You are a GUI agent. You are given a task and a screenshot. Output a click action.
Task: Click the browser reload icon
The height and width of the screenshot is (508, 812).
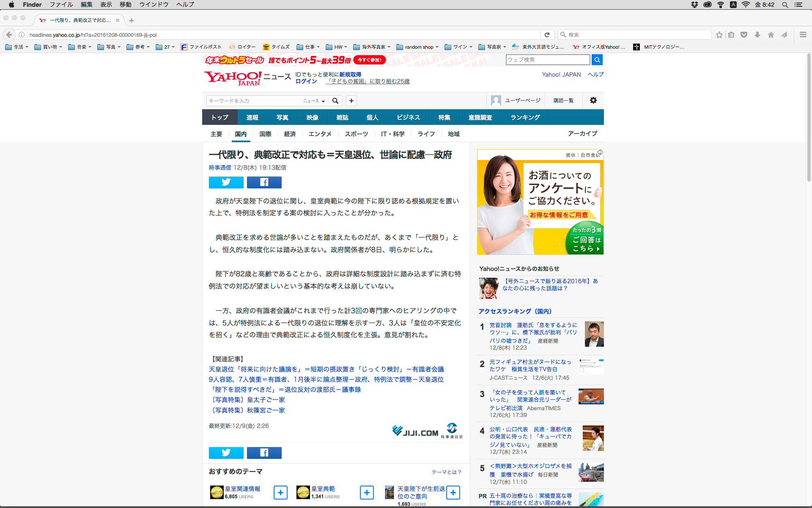(x=547, y=35)
